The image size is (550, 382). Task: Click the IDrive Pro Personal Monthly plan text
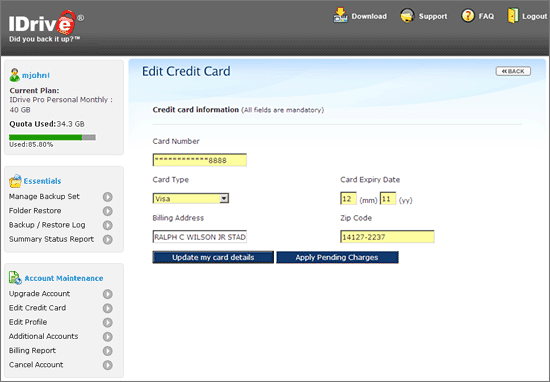coord(61,105)
